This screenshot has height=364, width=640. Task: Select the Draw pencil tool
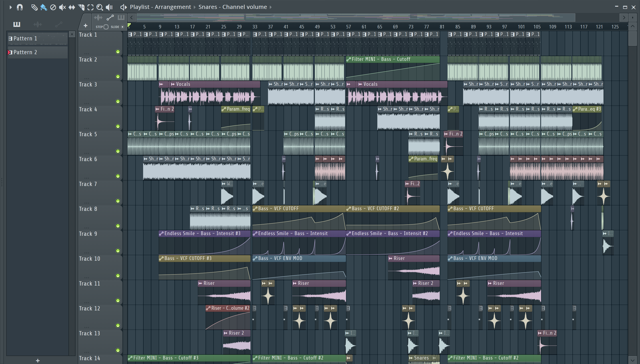pos(34,7)
